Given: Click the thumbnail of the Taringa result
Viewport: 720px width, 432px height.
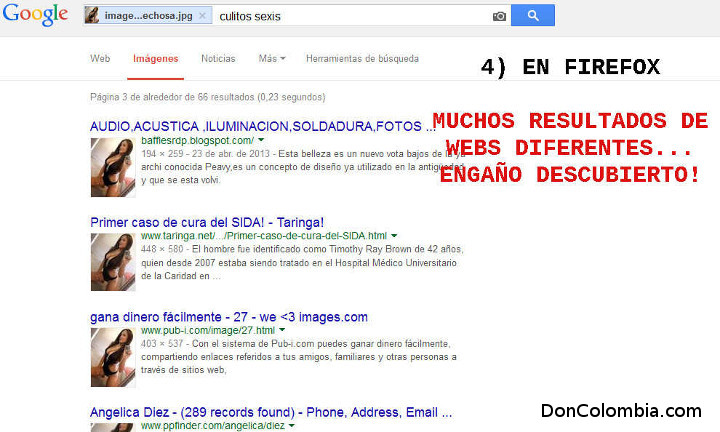Looking at the screenshot, I should tap(113, 262).
